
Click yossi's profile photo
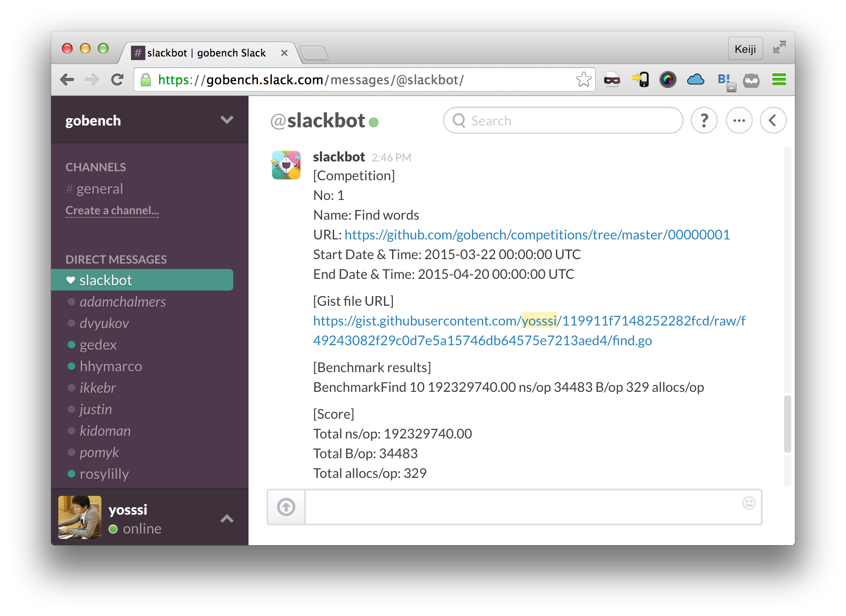point(80,517)
